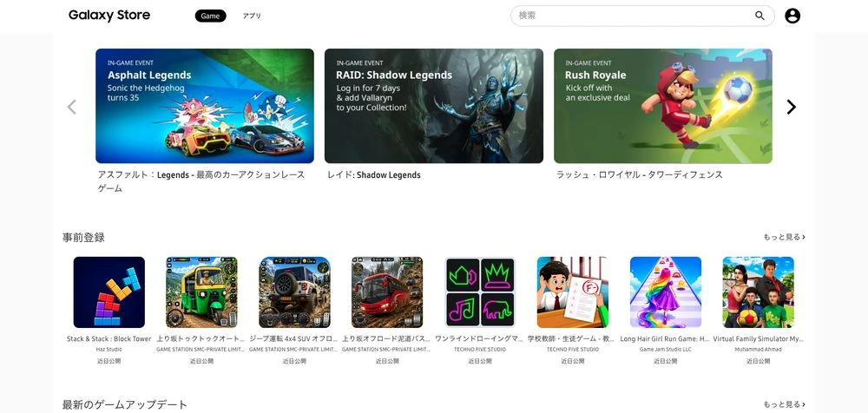The width and height of the screenshot is (868, 413).
Task: Open the neon one-line drawing game icon
Action: 480,292
